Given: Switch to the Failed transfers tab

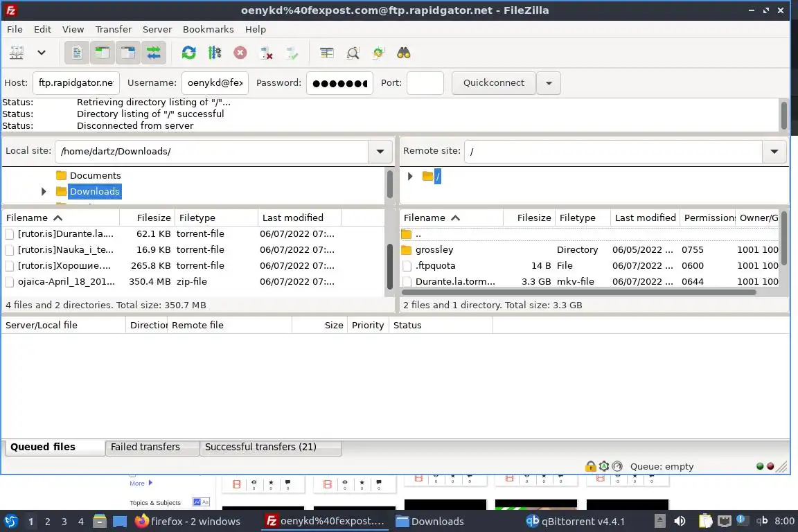Looking at the screenshot, I should coord(152,447).
